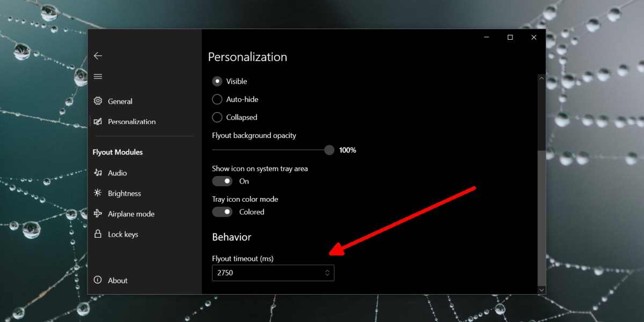The width and height of the screenshot is (644, 322).
Task: Open the About page
Action: tap(117, 280)
